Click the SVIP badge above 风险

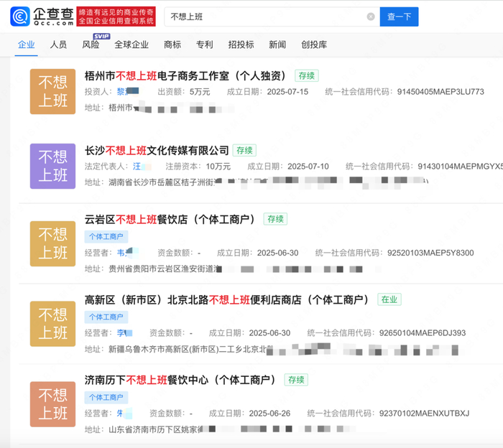(x=101, y=36)
